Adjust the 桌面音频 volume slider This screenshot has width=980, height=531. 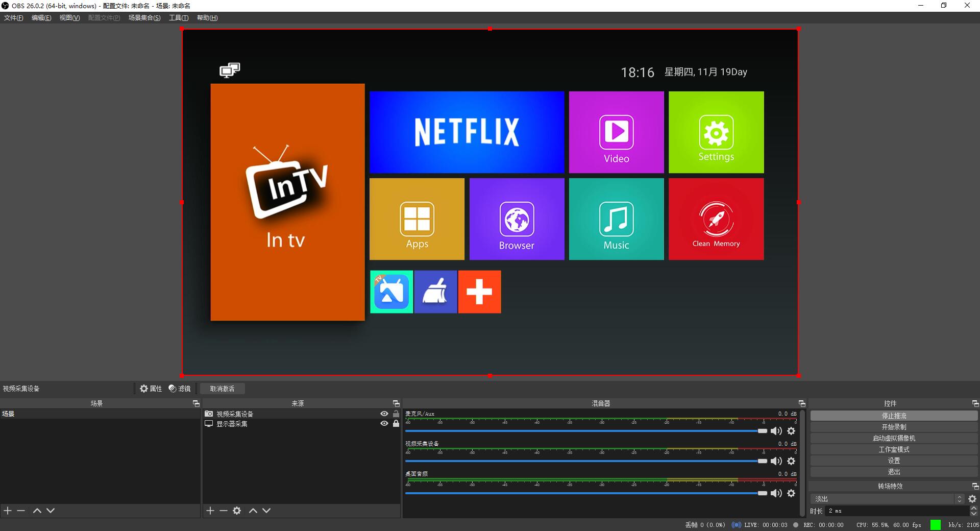tap(586, 493)
